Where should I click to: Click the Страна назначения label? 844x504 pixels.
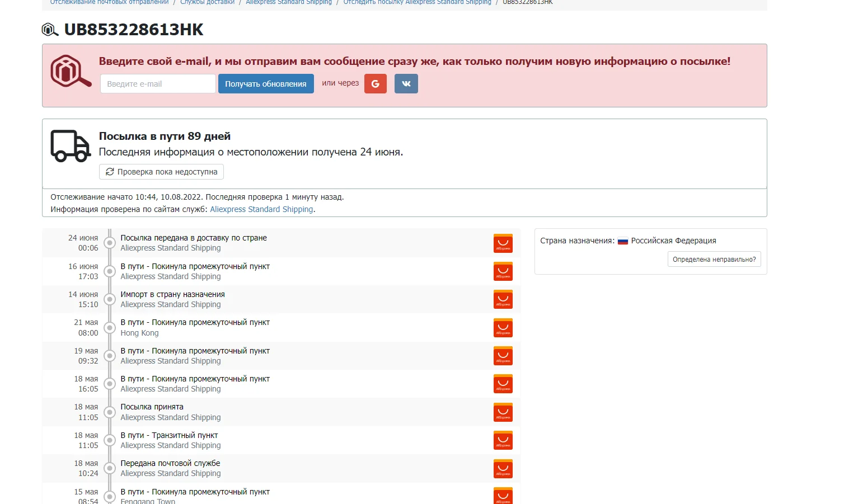577,241
